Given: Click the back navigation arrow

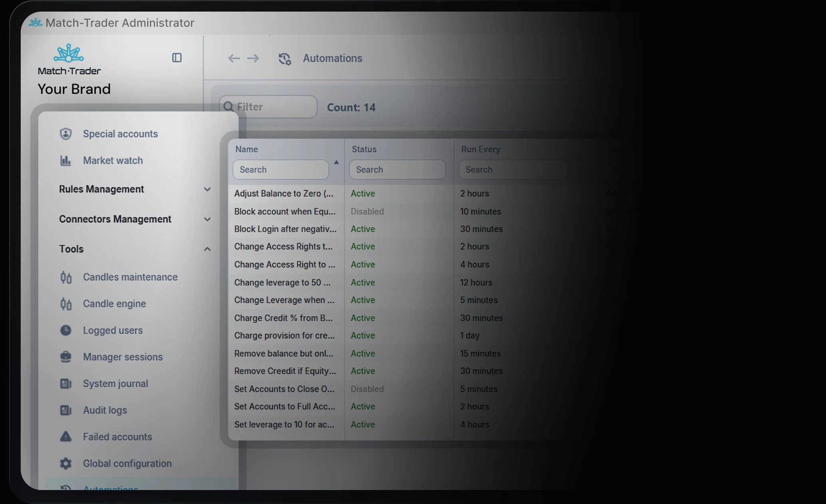Looking at the screenshot, I should point(234,58).
